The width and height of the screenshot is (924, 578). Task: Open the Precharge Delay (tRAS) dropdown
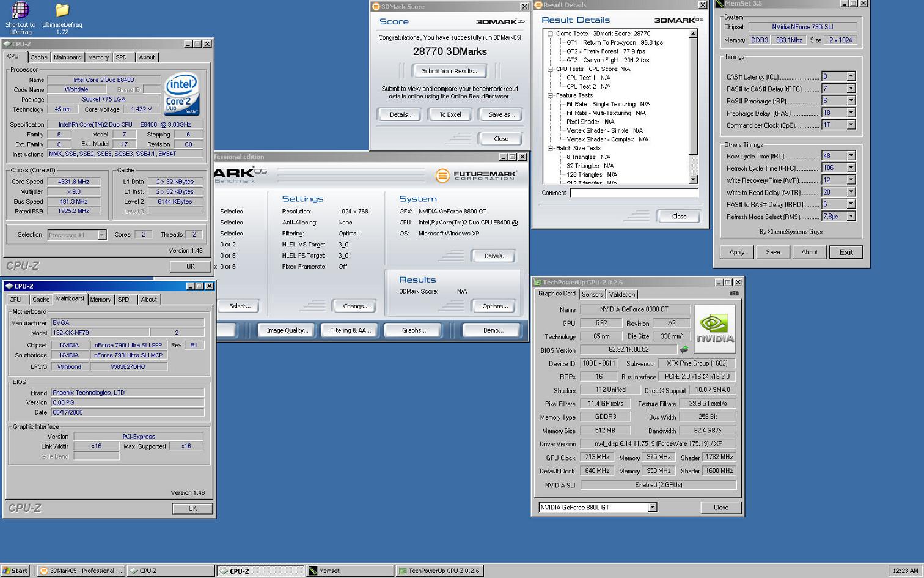(x=851, y=113)
